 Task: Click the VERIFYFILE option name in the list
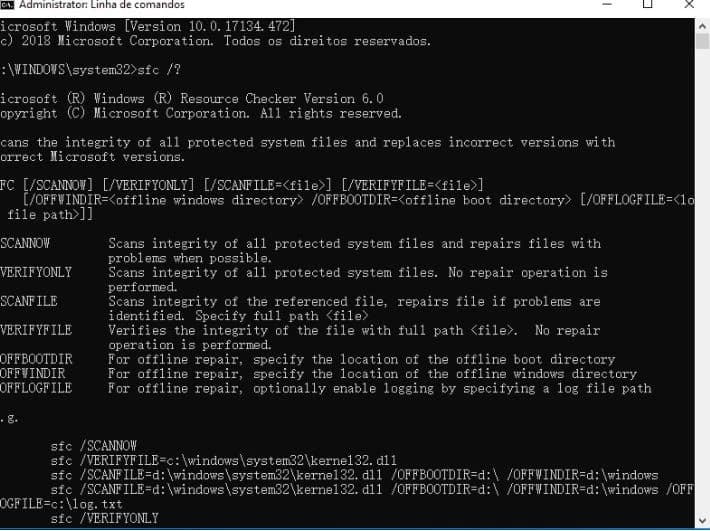(36, 330)
